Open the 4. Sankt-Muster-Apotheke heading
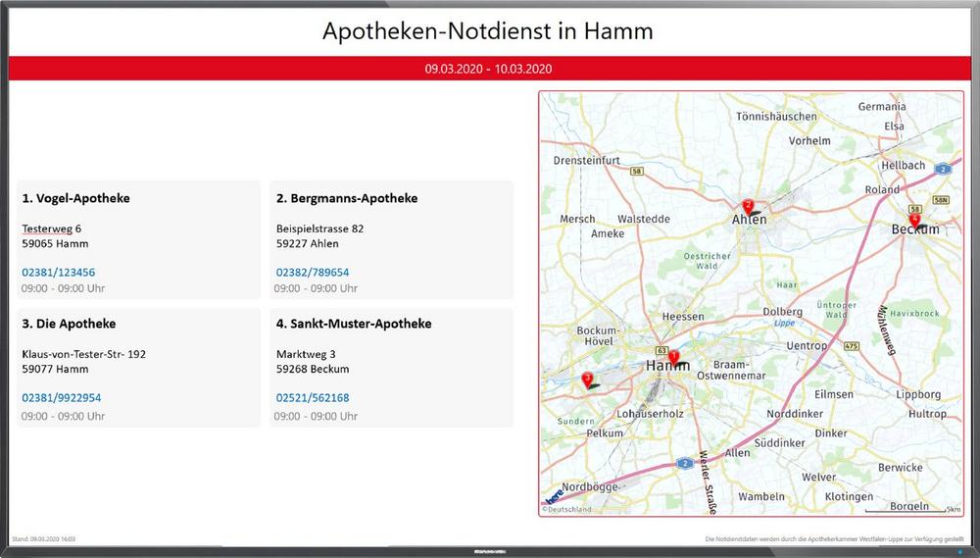The height and width of the screenshot is (558, 980). tap(354, 324)
